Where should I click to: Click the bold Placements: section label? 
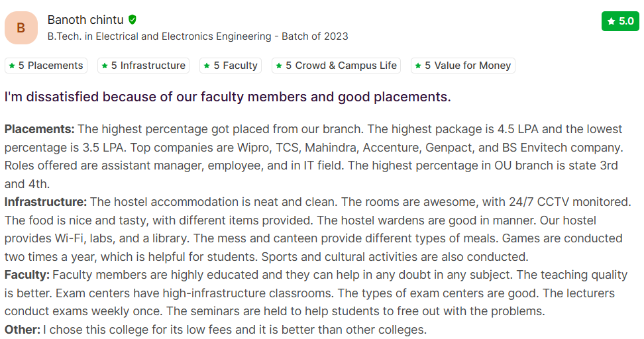[x=39, y=129]
